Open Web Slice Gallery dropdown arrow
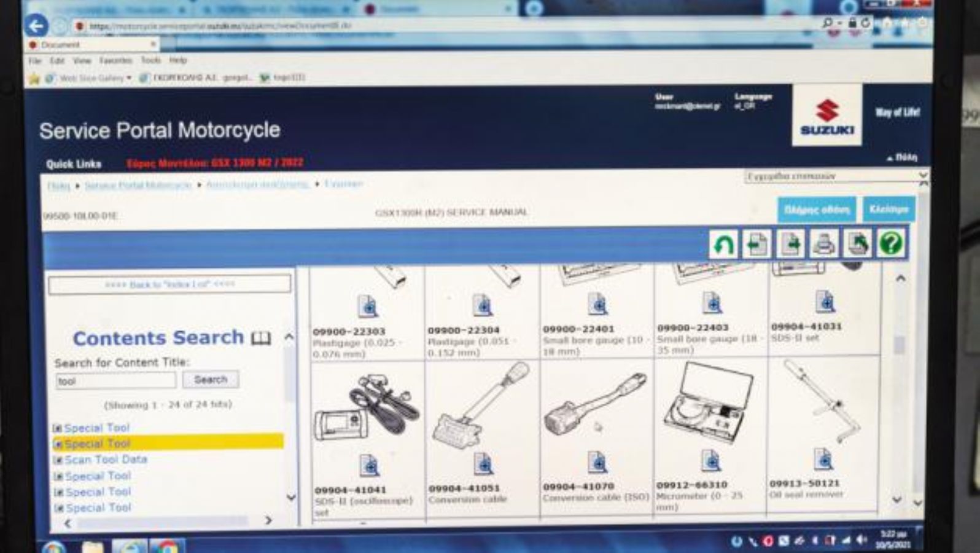This screenshot has width=980, height=553. [129, 78]
